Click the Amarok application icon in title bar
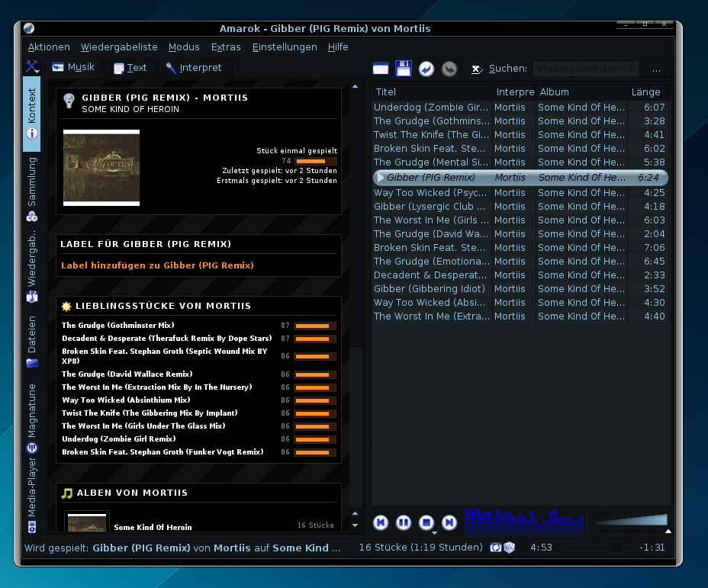The height and width of the screenshot is (588, 708). [29, 28]
